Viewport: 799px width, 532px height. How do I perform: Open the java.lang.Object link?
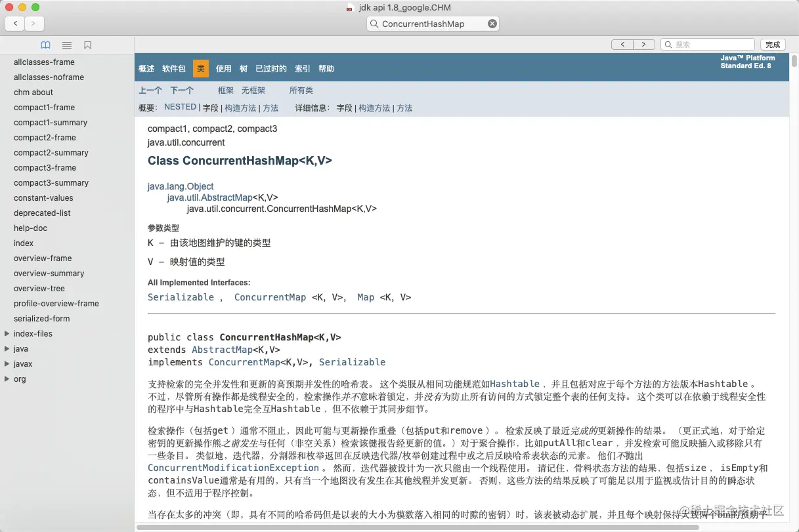tap(181, 186)
